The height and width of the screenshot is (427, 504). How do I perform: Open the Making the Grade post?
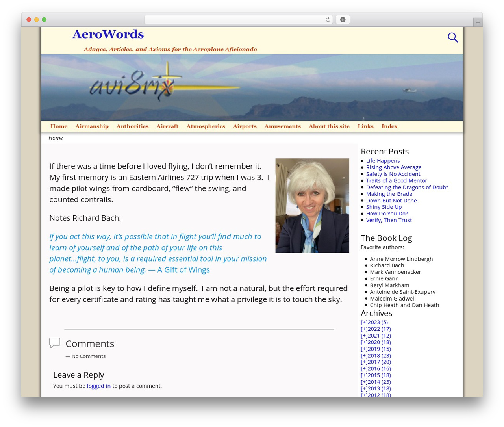coord(389,194)
